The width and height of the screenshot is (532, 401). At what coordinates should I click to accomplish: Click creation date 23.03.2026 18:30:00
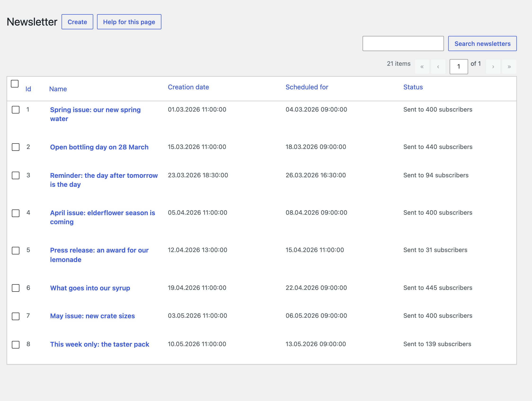(198, 175)
